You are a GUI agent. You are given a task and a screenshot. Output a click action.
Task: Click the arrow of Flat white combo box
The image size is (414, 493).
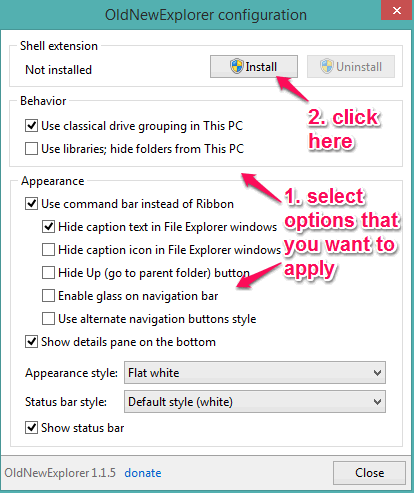[x=377, y=373]
